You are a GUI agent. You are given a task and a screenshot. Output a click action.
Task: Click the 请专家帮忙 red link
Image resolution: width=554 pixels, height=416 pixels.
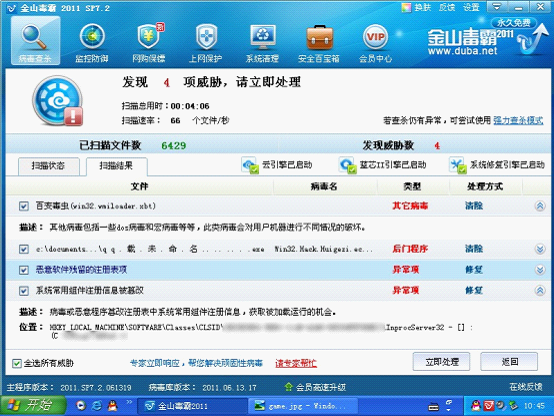point(296,363)
